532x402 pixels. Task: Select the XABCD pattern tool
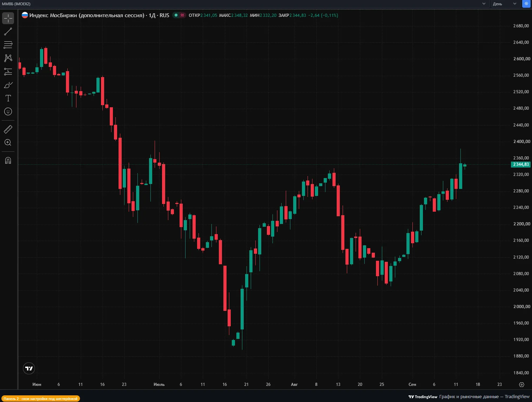click(8, 58)
